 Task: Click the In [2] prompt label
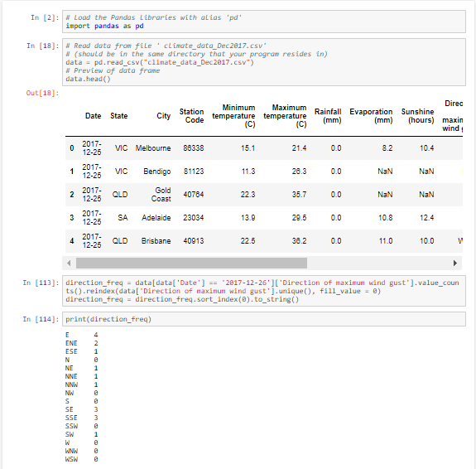tap(45, 17)
